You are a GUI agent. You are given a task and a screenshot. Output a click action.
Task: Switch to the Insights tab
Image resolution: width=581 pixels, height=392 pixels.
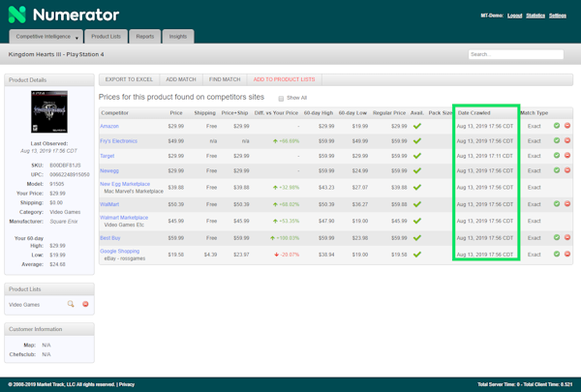(x=178, y=36)
